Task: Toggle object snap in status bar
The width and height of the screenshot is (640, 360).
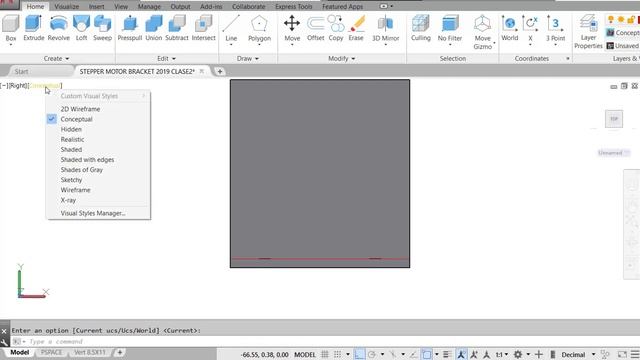Action: coord(427,354)
